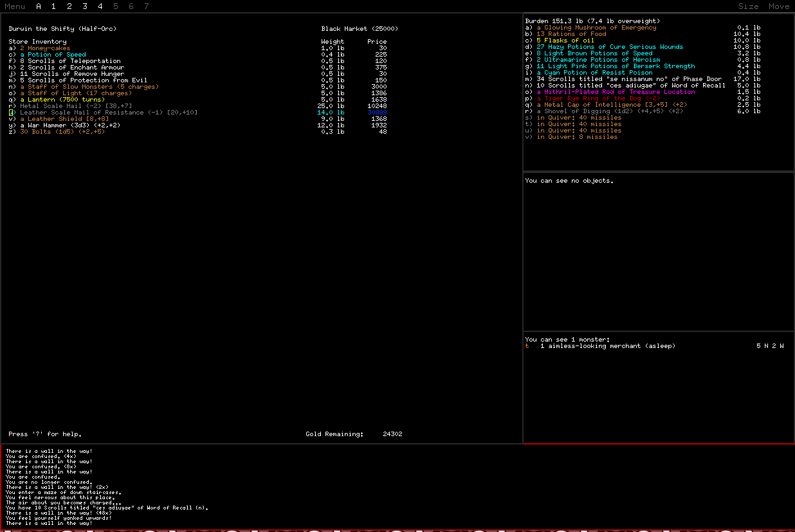Pick 11 Light Pink Potions of Berserk Strength
The height and width of the screenshot is (532, 795).
643,66
